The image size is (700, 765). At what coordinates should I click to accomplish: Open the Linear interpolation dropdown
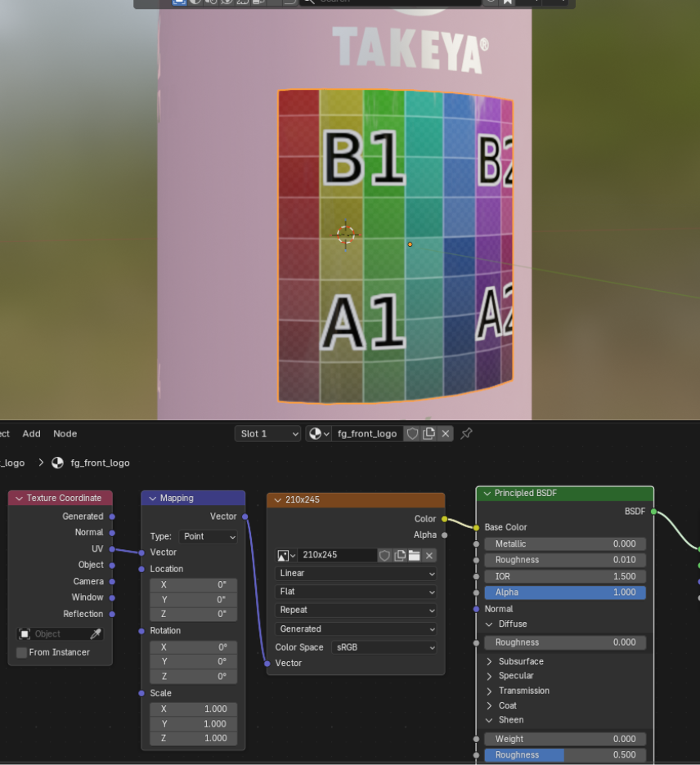(356, 573)
